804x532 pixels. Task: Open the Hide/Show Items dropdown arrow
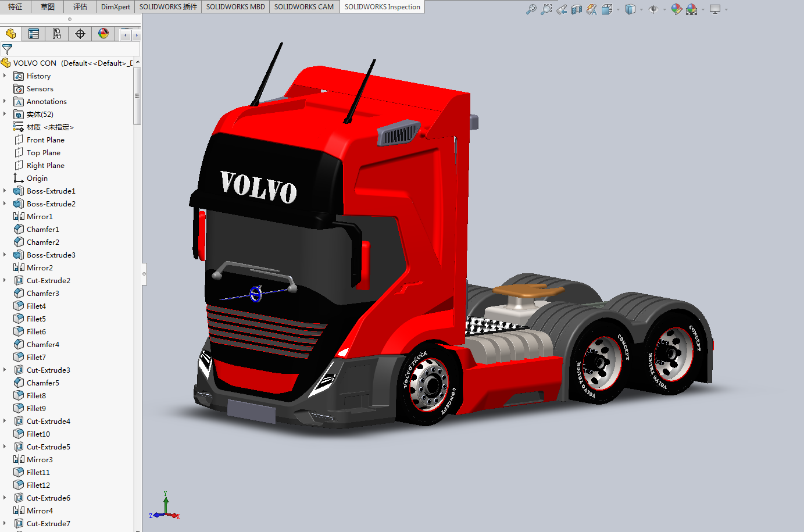coord(664,9)
